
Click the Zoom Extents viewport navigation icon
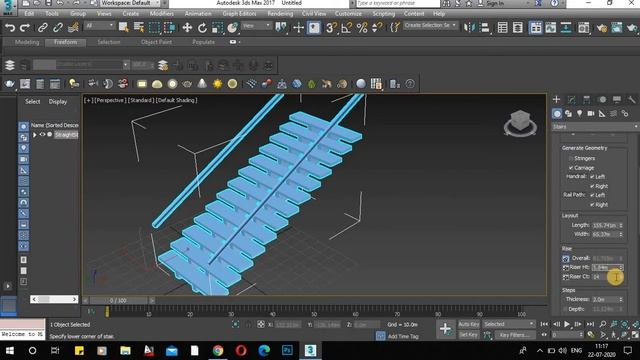[x=624, y=324]
